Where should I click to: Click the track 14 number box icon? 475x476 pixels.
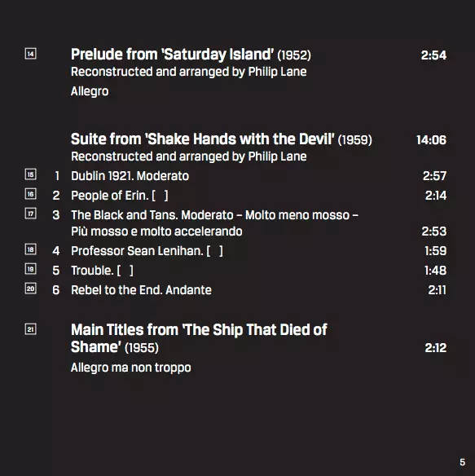(x=30, y=54)
